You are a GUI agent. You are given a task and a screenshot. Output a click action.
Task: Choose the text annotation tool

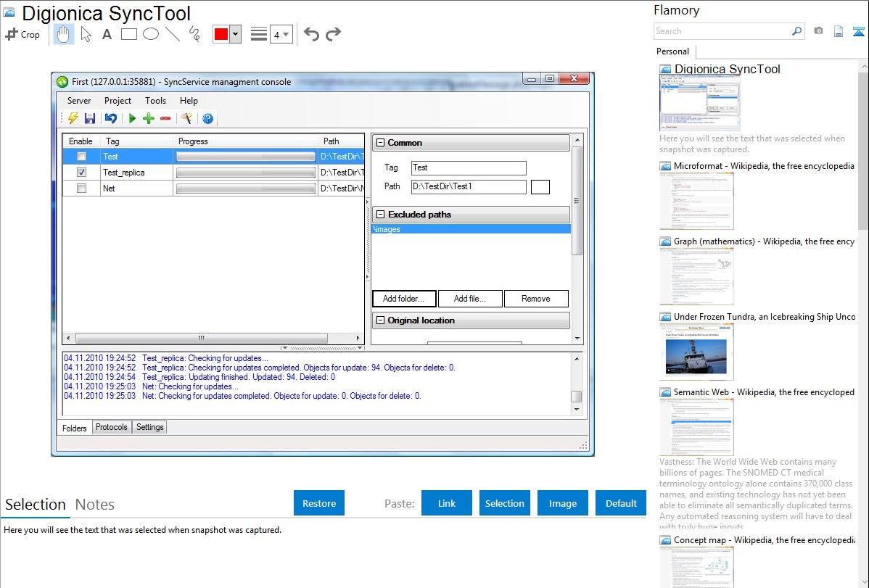click(107, 34)
